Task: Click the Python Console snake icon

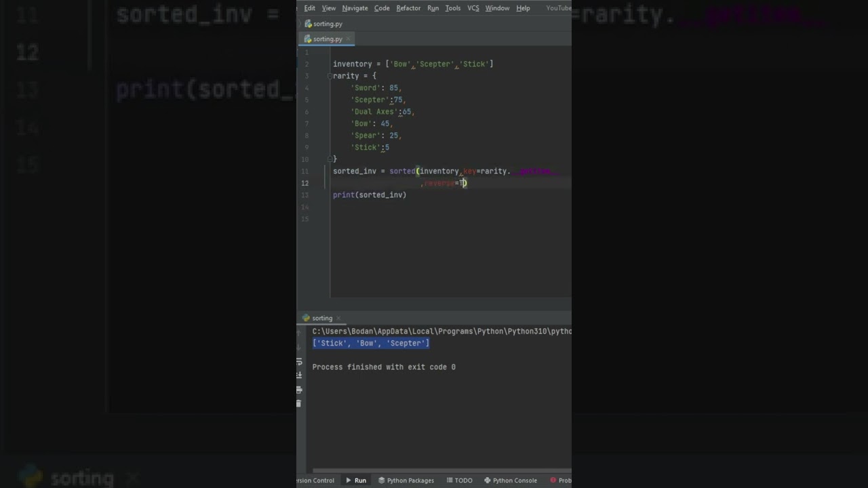Action: [487, 480]
